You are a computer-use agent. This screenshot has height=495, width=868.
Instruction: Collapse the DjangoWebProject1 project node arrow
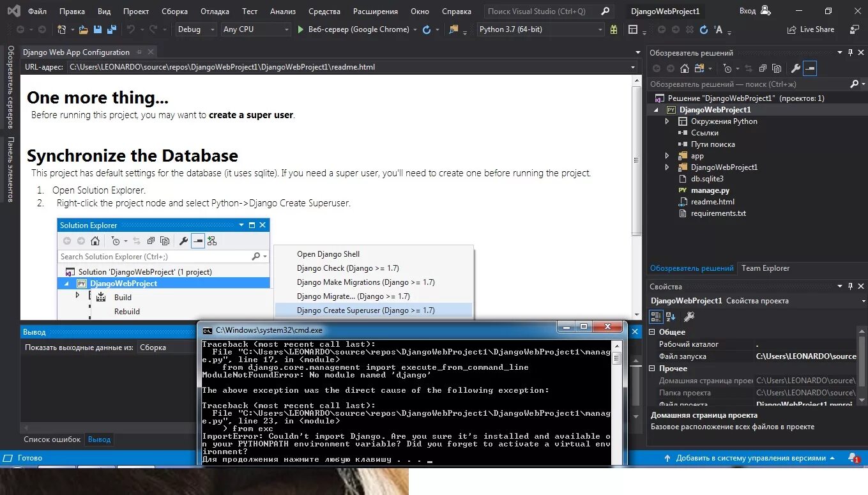[x=657, y=110]
